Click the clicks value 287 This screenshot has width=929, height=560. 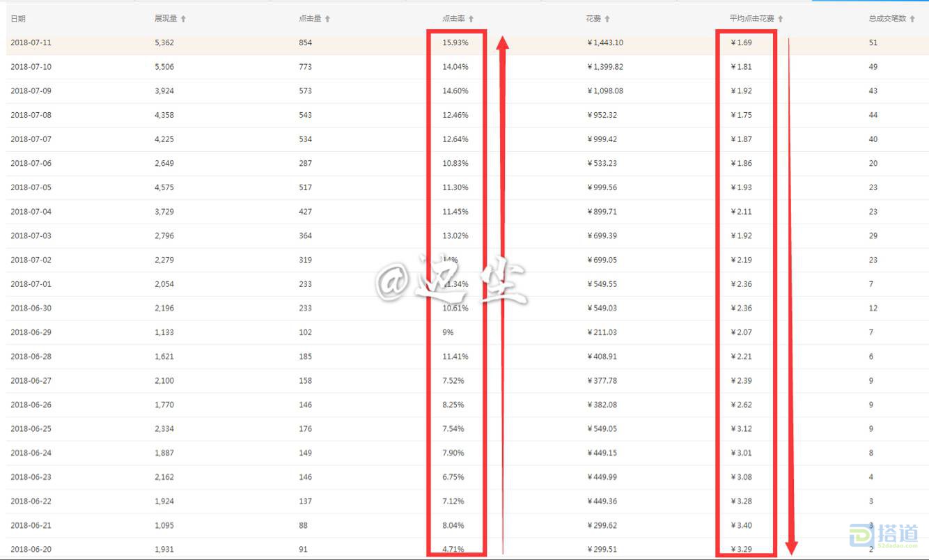point(305,164)
